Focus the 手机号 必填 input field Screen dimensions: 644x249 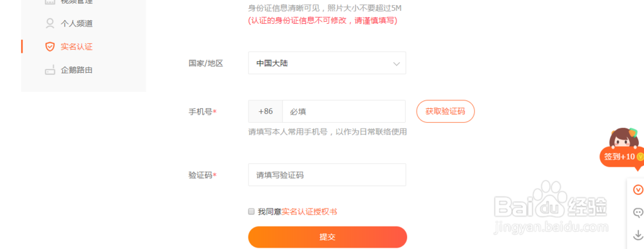[344, 111]
